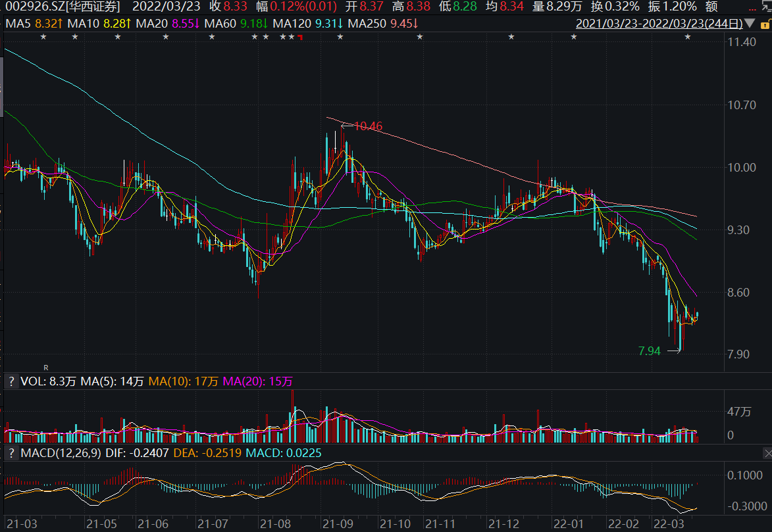Click the 11.40 price axis label

742,42
